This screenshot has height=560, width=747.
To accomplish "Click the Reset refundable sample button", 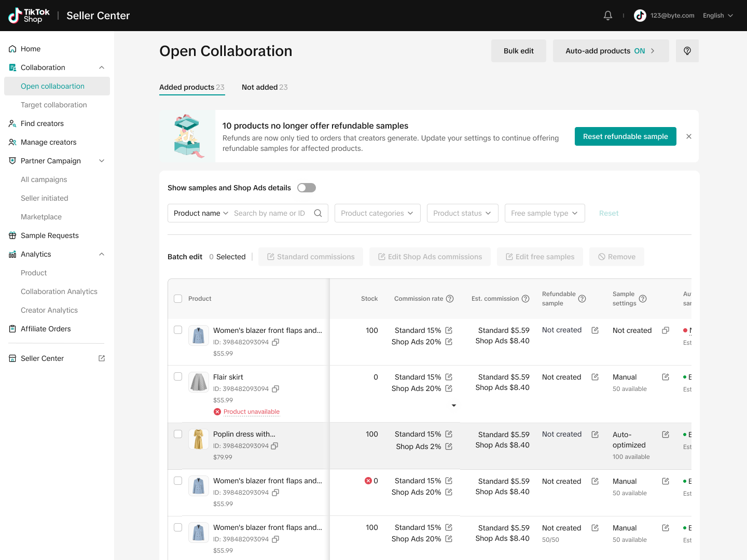I will coord(625,136).
